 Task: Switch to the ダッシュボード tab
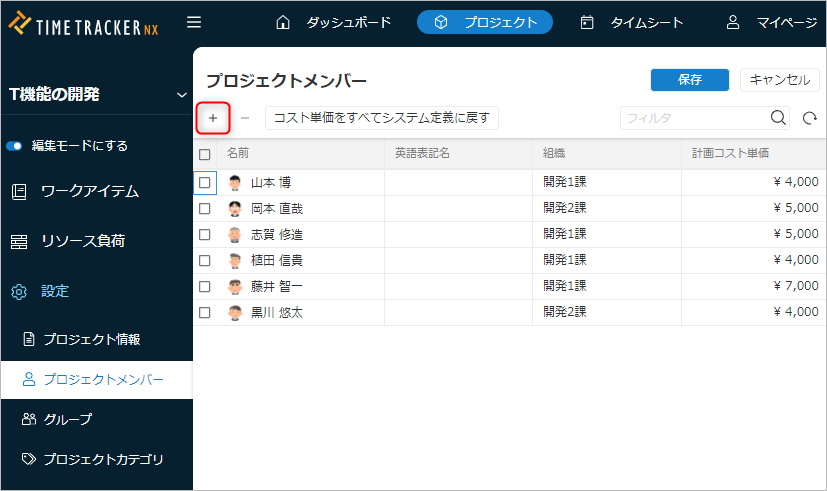pos(333,22)
